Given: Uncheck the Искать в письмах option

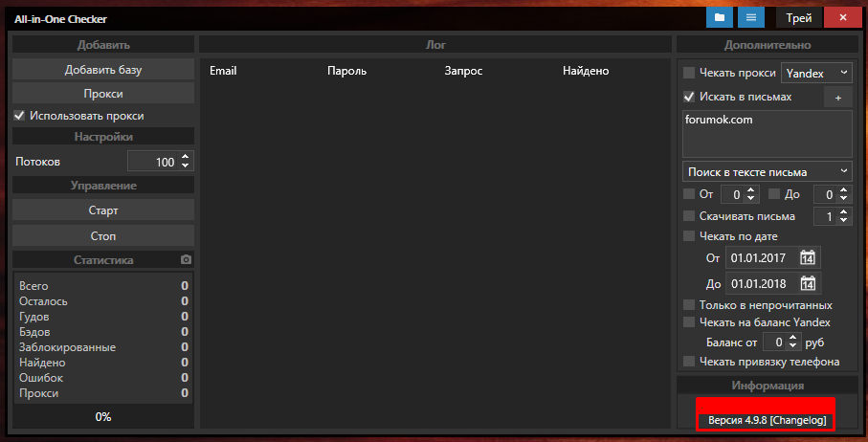Looking at the screenshot, I should point(689,97).
